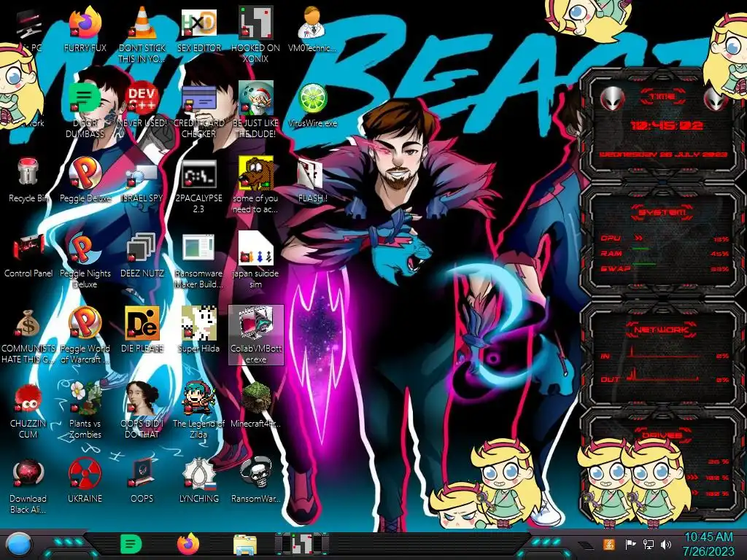This screenshot has height=560, width=747.
Task: Open the green chat icon D FOR DUMBASS
Action: pyautogui.click(x=85, y=109)
